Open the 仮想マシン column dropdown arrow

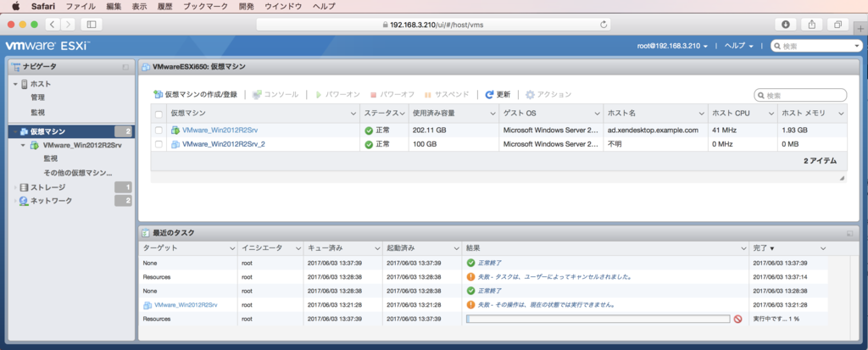353,114
